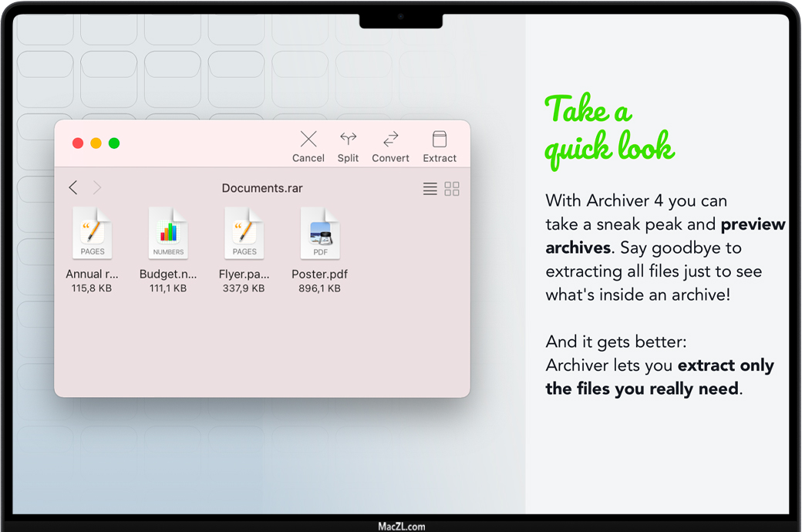Click the Budget.n... file name label
This screenshot has height=532, width=802.
point(168,274)
